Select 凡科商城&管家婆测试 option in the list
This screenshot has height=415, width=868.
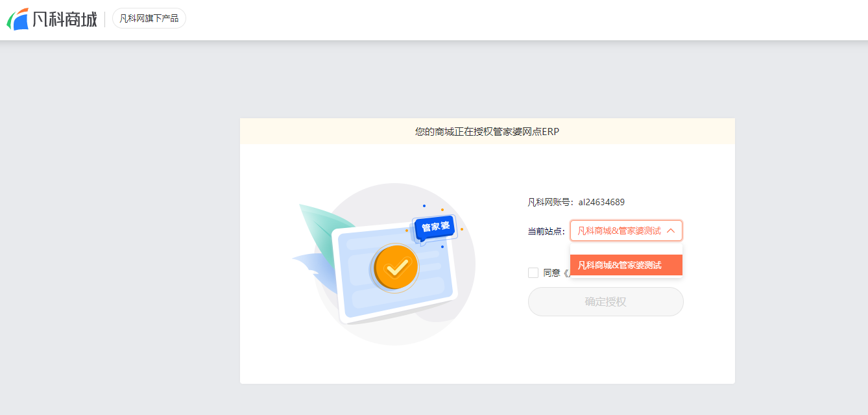point(626,265)
